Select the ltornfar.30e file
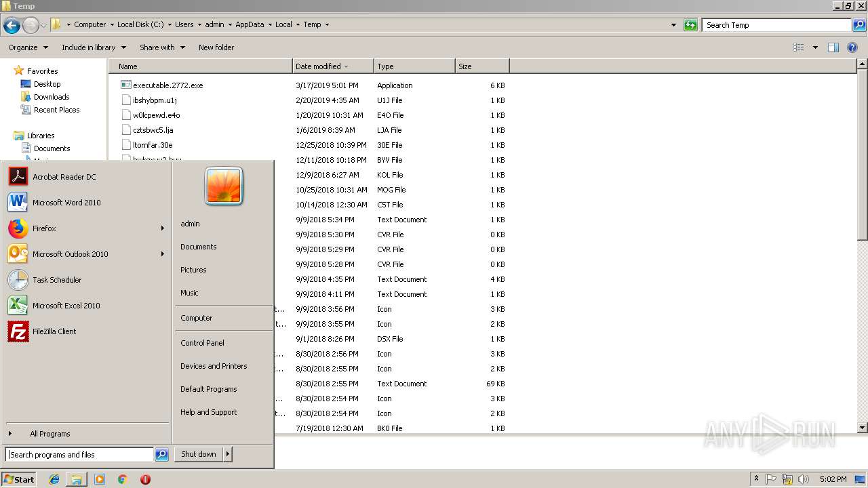868x488 pixels. coord(153,145)
